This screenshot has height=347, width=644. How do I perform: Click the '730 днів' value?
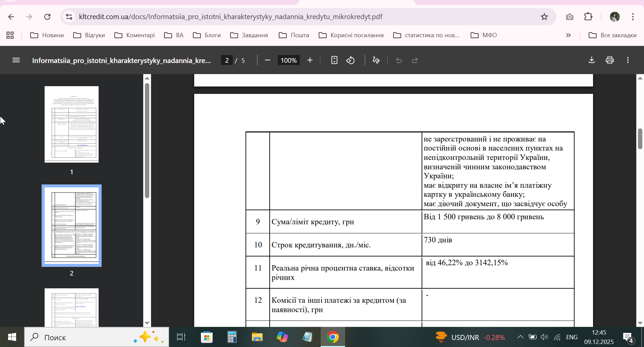pyautogui.click(x=438, y=240)
